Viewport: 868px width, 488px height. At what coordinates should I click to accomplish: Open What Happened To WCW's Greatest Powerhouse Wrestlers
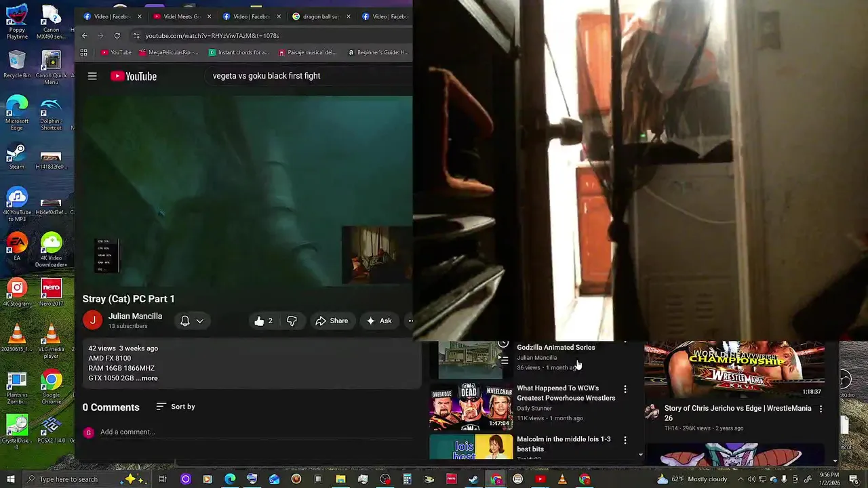click(x=566, y=393)
